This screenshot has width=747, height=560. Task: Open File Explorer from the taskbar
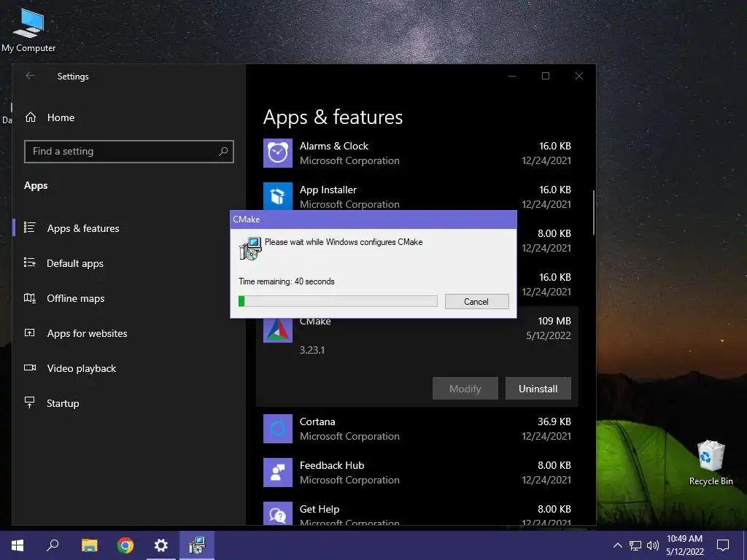pos(89,545)
